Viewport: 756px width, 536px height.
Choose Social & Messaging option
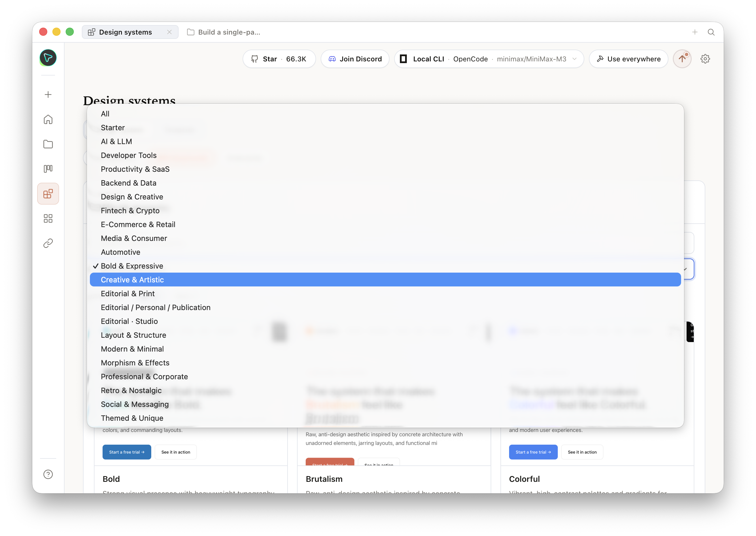385,405
